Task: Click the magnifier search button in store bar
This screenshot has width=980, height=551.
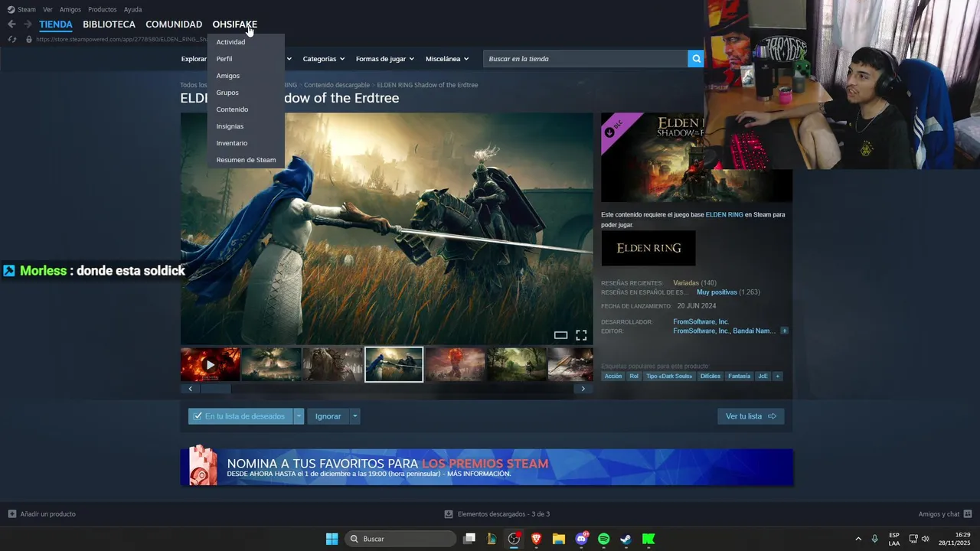Action: (695, 59)
